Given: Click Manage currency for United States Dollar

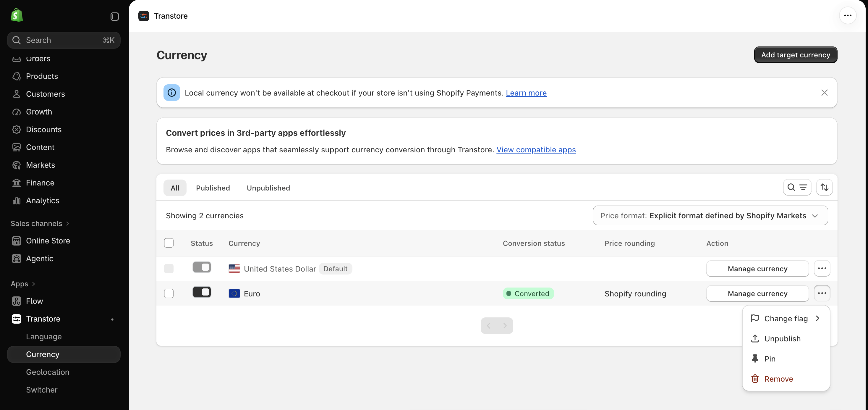Looking at the screenshot, I should [x=757, y=269].
